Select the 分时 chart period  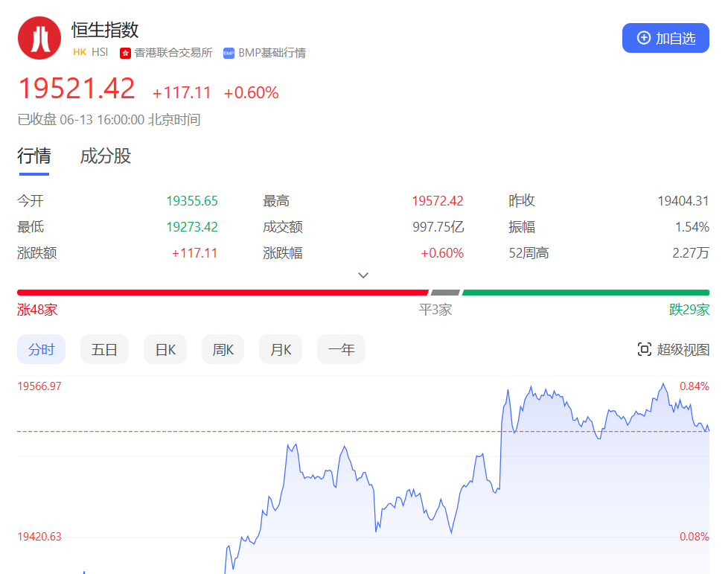coord(41,349)
